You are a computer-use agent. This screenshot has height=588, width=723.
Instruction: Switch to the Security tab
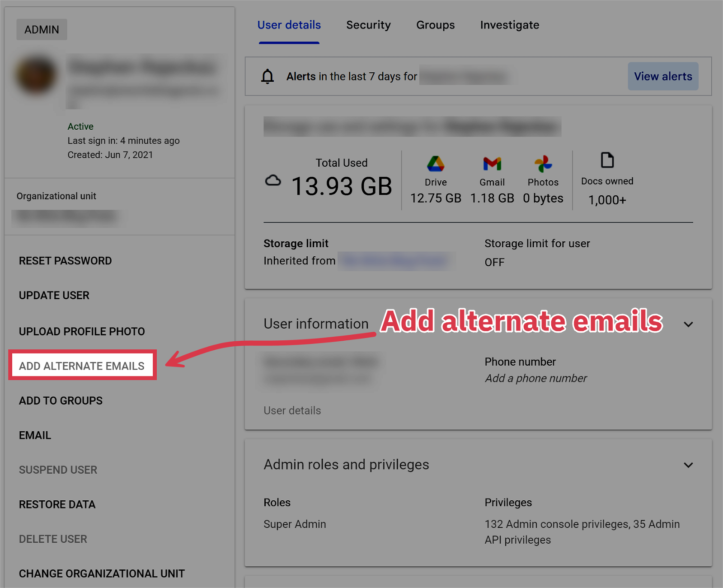[368, 25]
